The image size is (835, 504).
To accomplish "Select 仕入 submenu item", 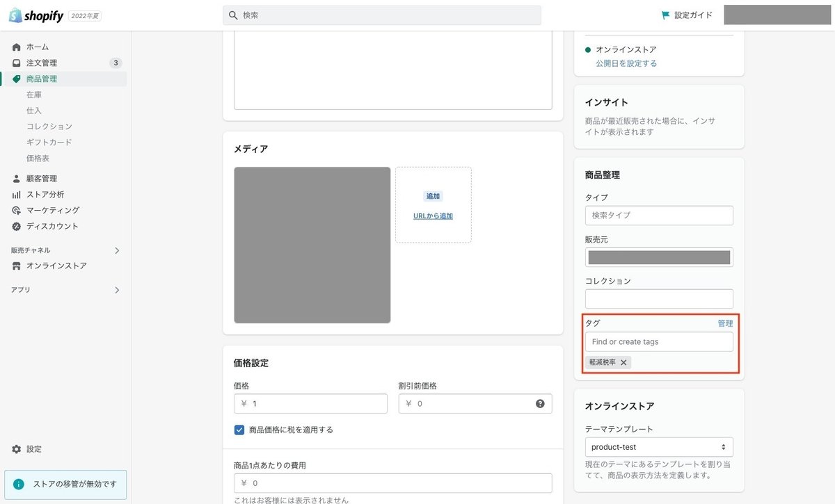I will pos(34,111).
